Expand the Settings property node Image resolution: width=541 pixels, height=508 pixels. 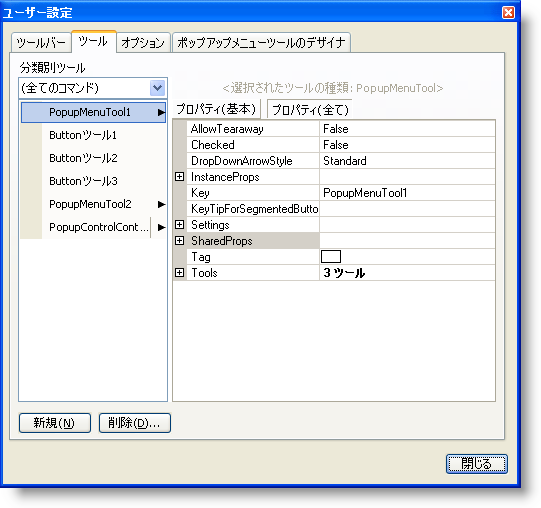coord(179,225)
